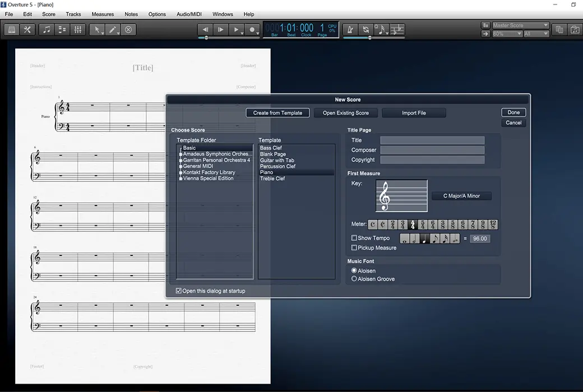583x392 pixels.
Task: Enable the Show Tempo checkbox
Action: (354, 238)
